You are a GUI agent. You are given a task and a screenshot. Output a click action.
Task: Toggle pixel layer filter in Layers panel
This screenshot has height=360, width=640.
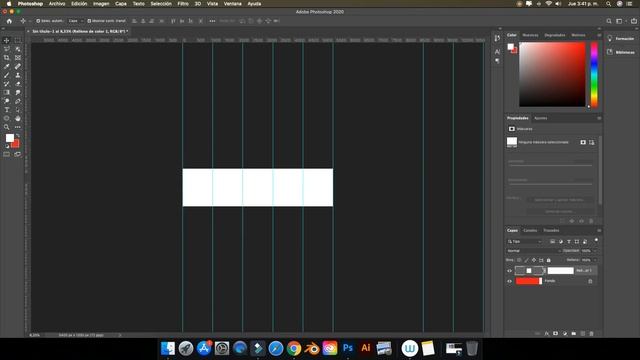(552, 242)
